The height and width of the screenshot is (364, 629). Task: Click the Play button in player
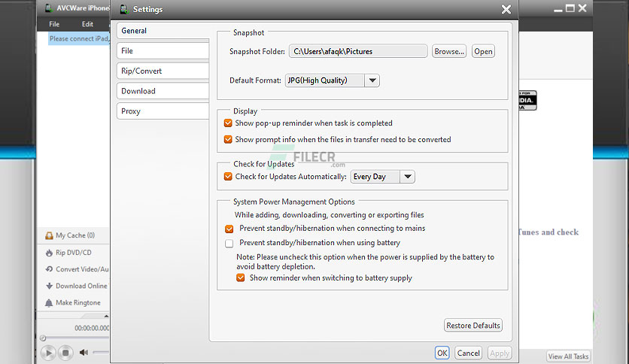[x=49, y=353]
